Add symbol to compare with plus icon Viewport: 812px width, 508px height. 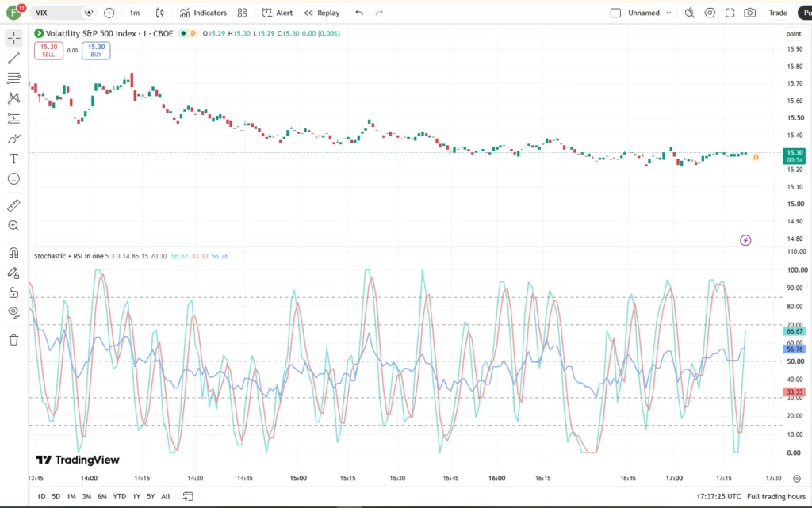(109, 13)
